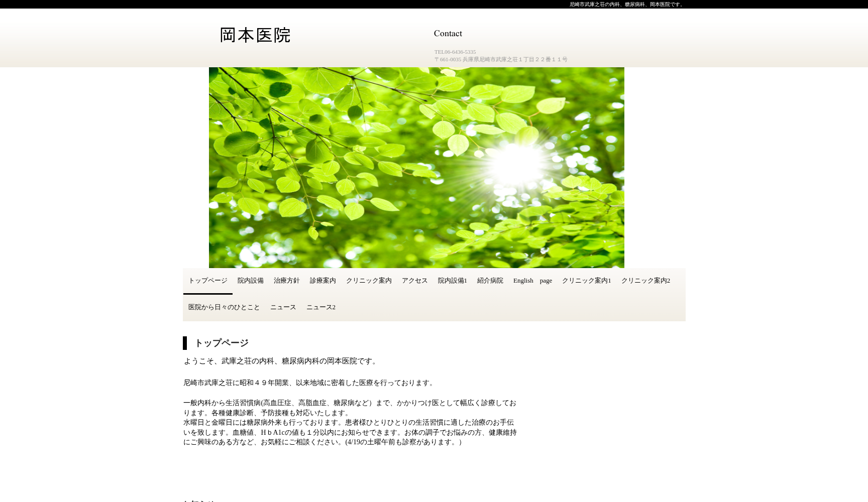Open the 院内設備 menu item
This screenshot has width=868, height=502.
[x=250, y=281]
